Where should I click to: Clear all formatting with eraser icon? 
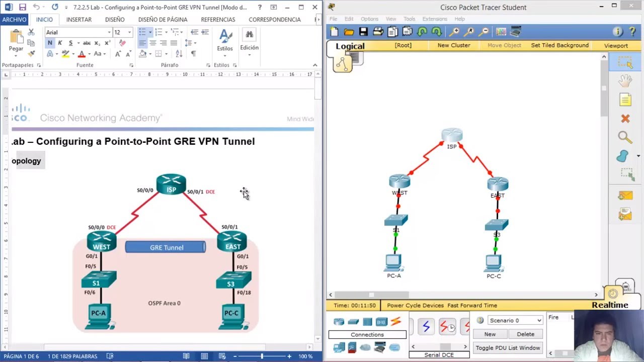122,43
